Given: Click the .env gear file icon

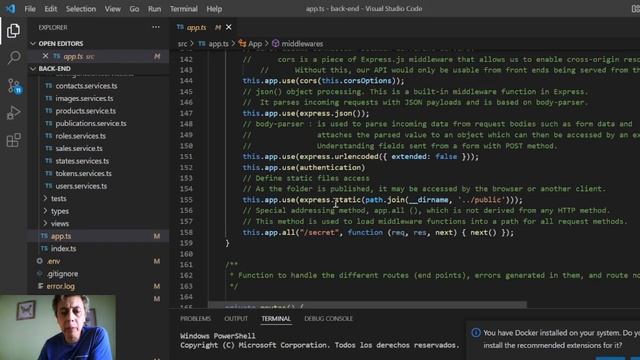Looking at the screenshot, I should point(40,261).
